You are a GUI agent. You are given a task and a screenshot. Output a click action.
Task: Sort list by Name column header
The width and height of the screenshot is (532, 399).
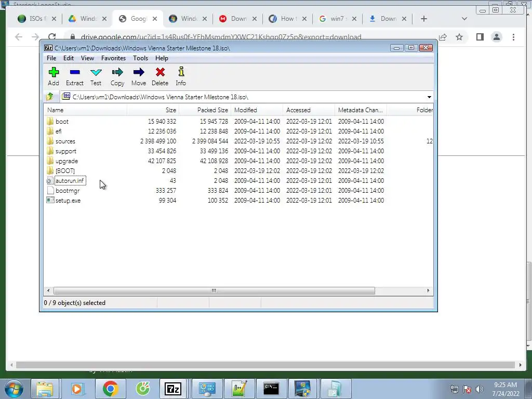click(x=86, y=110)
